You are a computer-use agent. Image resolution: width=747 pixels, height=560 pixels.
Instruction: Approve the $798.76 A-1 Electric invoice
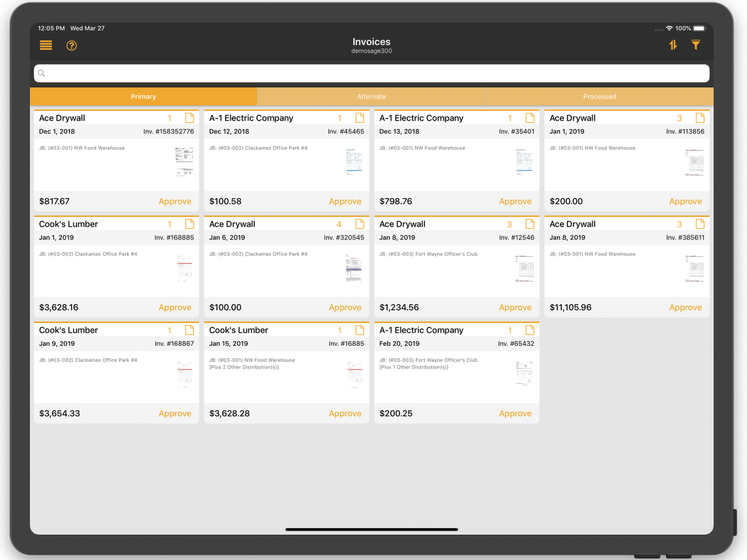click(x=515, y=201)
